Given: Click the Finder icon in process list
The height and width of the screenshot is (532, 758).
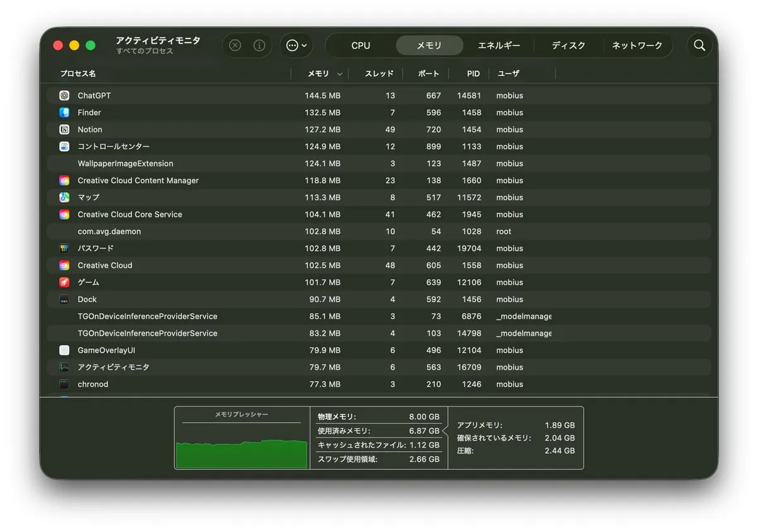Looking at the screenshot, I should 64,112.
